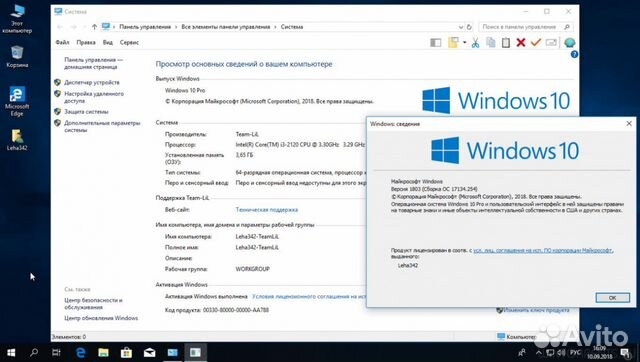The image size is (640, 362).
Task: Click the shield icon beside Защита системы
Action: (x=58, y=111)
